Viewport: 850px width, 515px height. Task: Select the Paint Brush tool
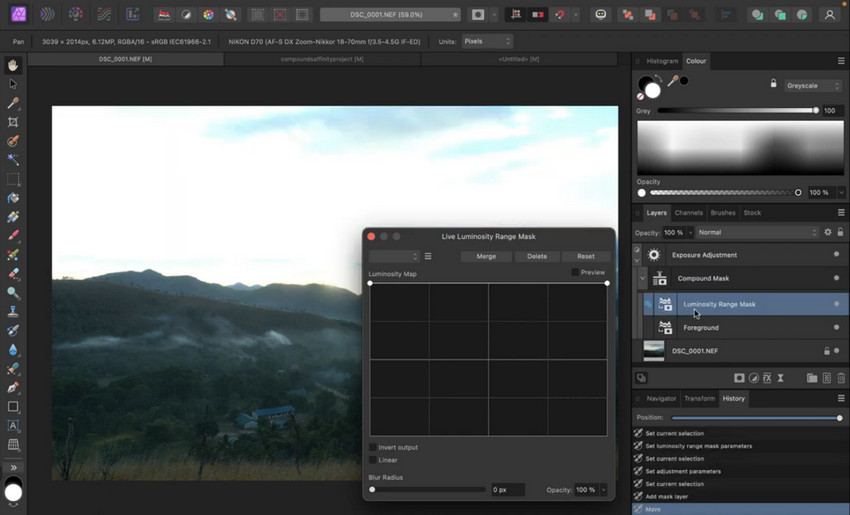point(13,236)
